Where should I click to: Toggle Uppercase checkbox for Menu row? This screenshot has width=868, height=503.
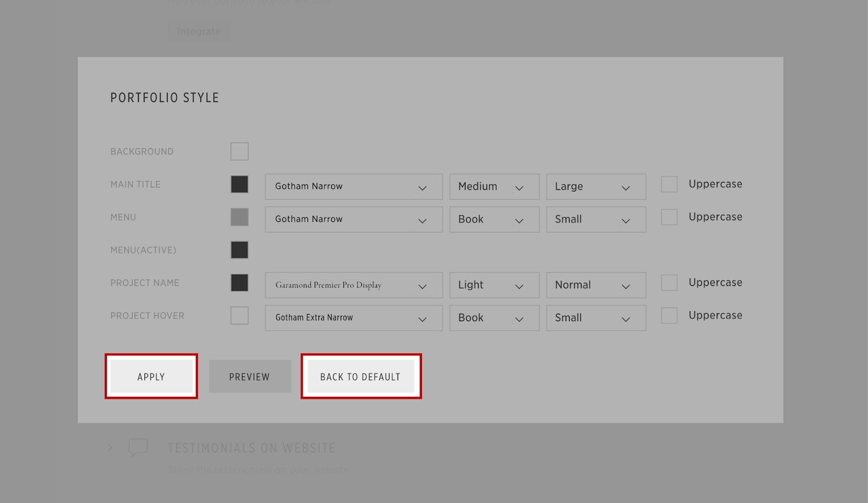[x=669, y=217]
